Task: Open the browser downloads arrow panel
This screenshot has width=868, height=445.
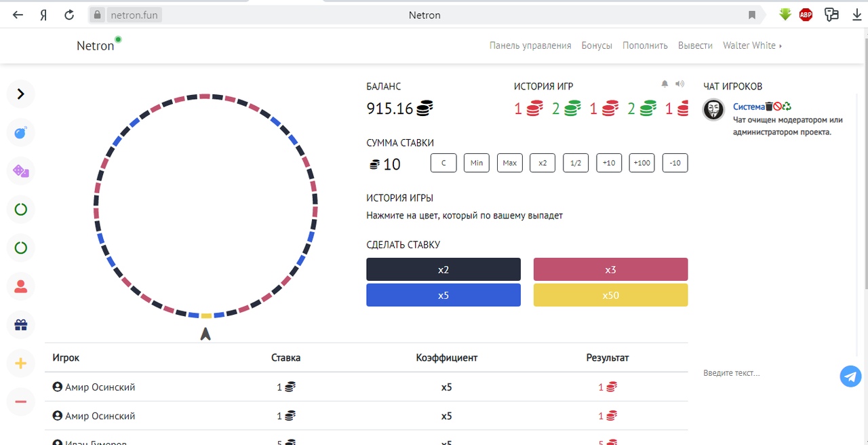Action: 856,14
